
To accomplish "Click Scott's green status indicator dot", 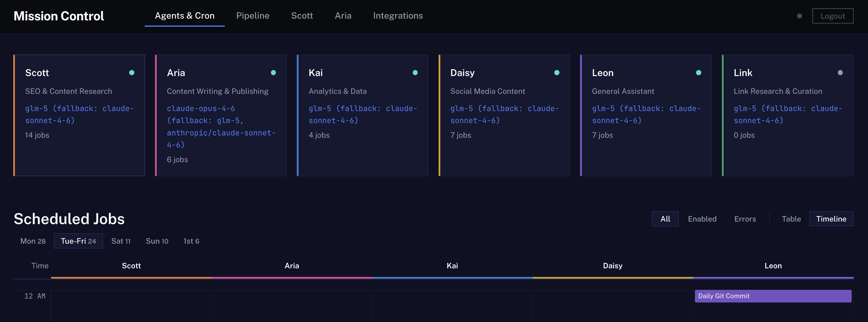I will click(x=131, y=72).
